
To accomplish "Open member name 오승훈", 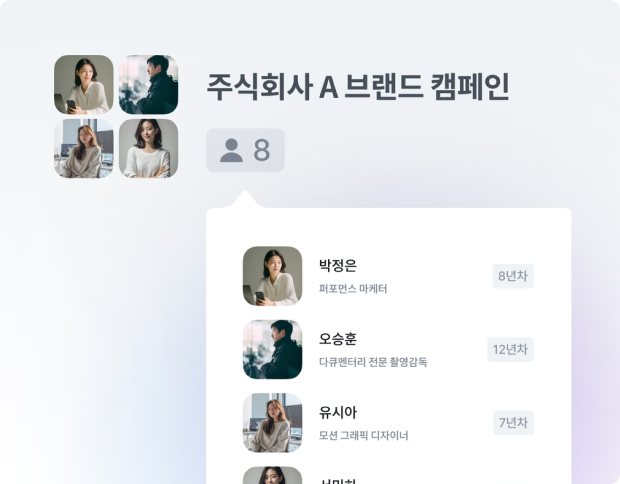I will (338, 338).
